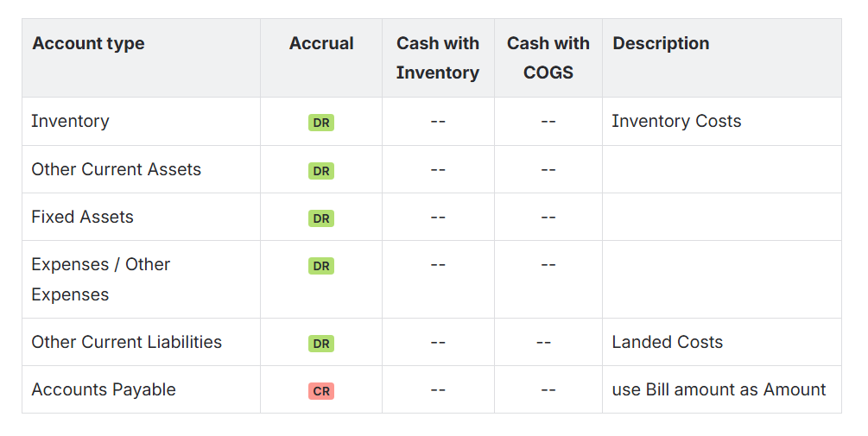Select the Cash with Inventory column header
This screenshot has width=868, height=436.
(x=438, y=58)
